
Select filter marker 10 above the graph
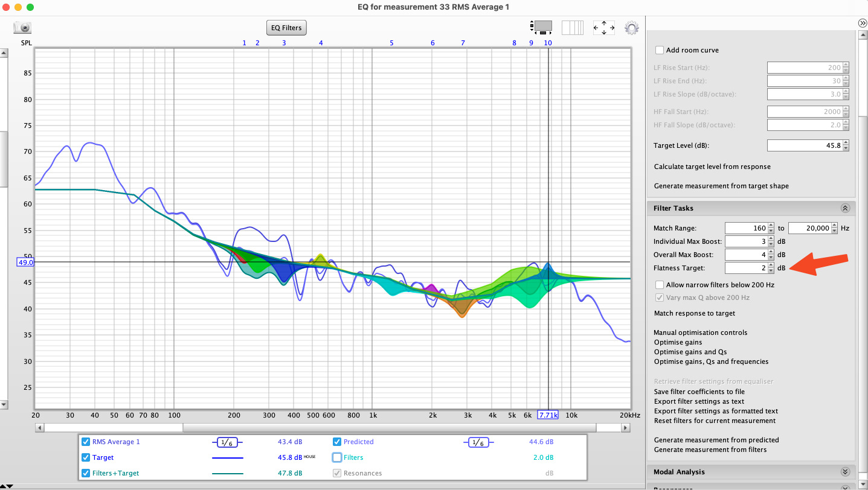[x=548, y=43]
